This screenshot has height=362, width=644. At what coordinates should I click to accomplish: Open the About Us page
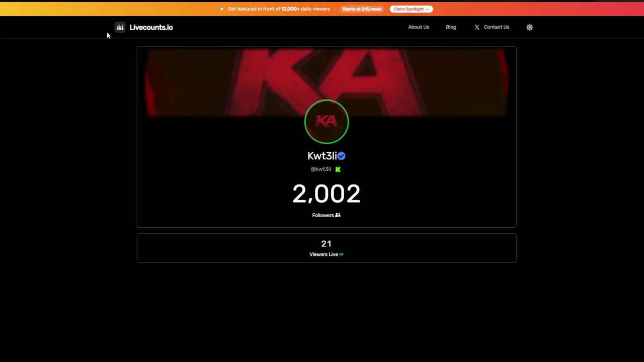(x=419, y=27)
